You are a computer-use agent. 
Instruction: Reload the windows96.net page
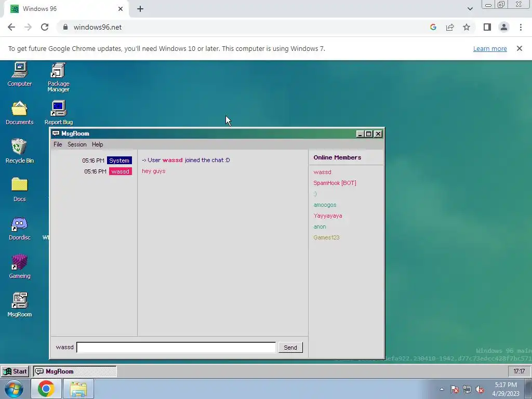[45, 27]
